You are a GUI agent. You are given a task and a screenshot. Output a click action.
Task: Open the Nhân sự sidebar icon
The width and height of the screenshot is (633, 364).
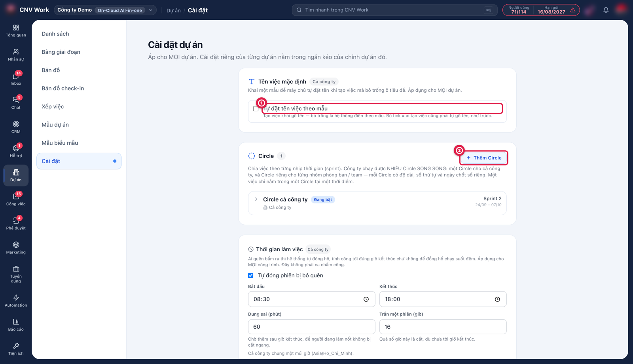pos(16,55)
